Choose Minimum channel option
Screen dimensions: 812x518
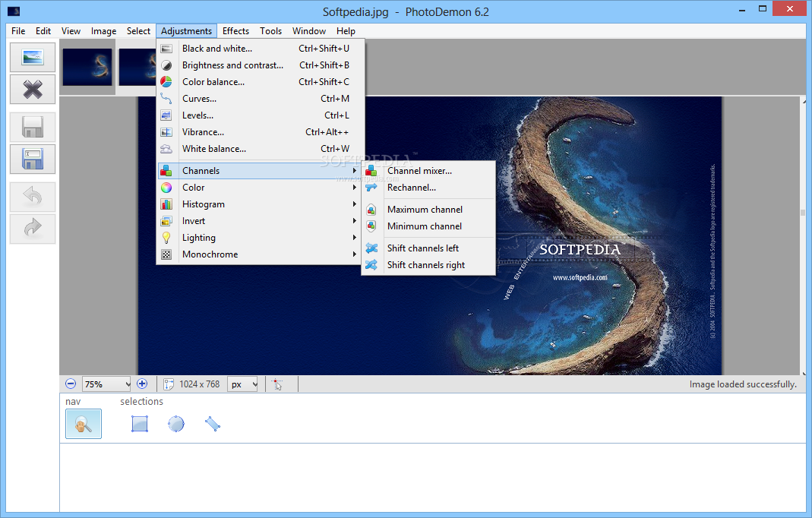point(428,226)
